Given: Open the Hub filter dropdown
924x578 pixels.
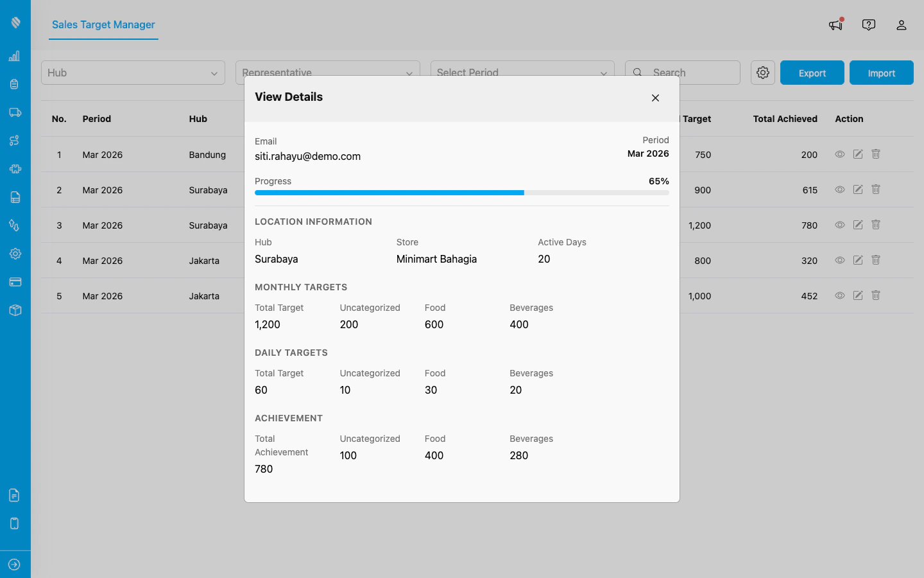Looking at the screenshot, I should (x=133, y=73).
